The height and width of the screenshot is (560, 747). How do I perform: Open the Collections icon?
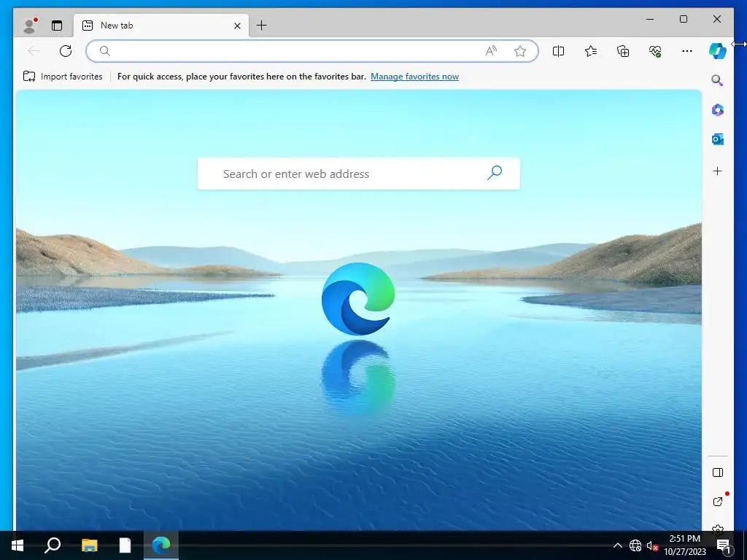[x=623, y=51]
